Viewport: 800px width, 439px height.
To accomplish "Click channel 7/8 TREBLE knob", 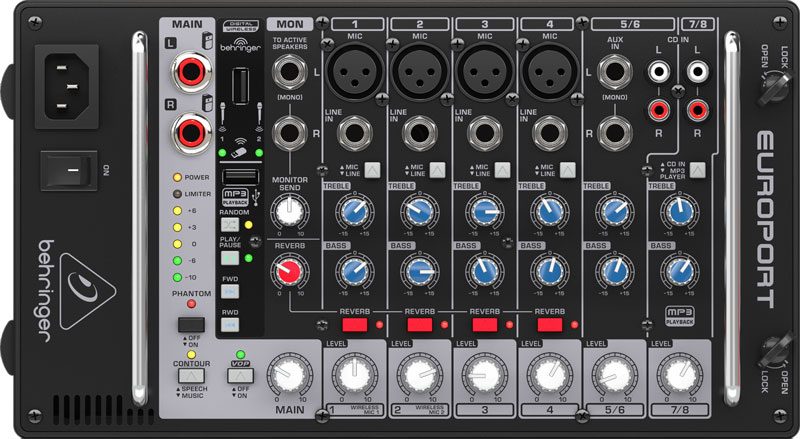I will 680,211.
